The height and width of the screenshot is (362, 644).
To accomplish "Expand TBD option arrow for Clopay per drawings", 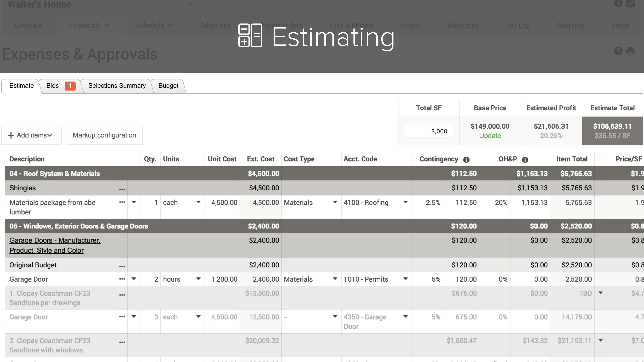I will (x=601, y=293).
